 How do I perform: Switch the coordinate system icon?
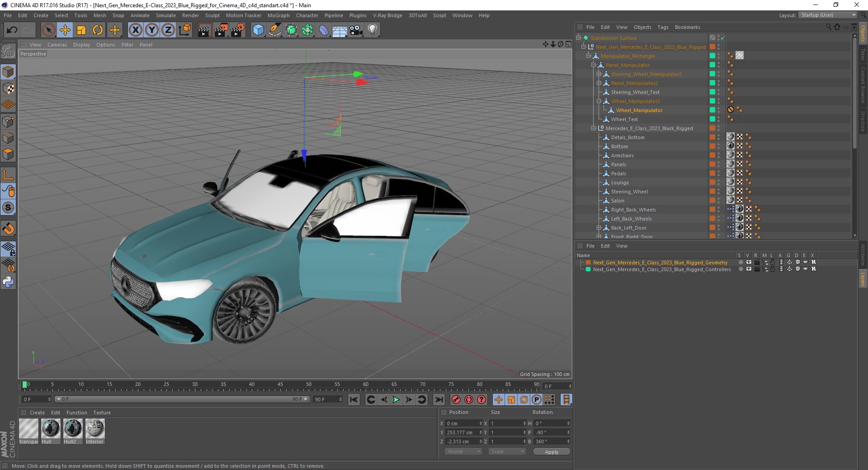184,30
